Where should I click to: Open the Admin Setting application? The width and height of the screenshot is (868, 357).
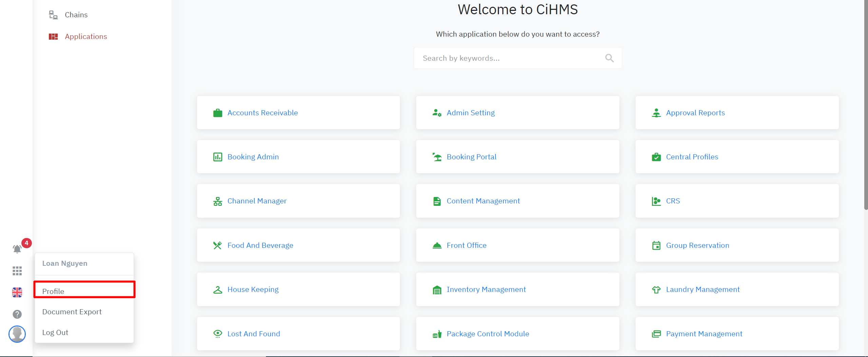coord(518,113)
